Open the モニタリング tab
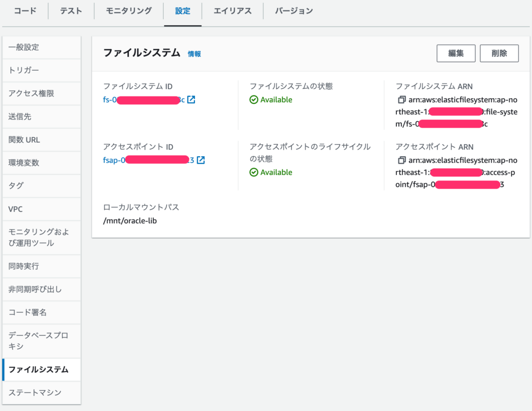The width and height of the screenshot is (532, 411). (129, 11)
